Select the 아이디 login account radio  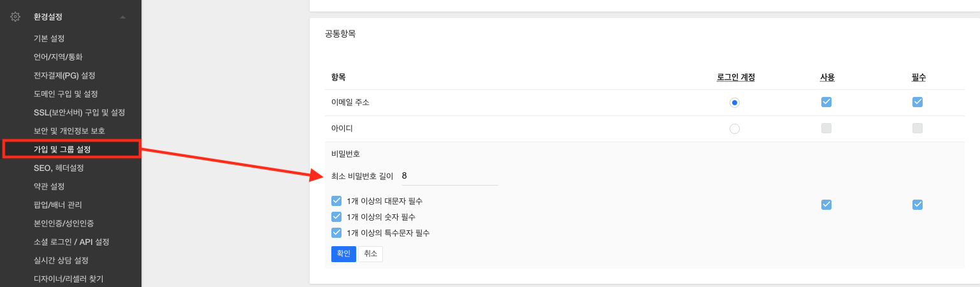(x=735, y=128)
